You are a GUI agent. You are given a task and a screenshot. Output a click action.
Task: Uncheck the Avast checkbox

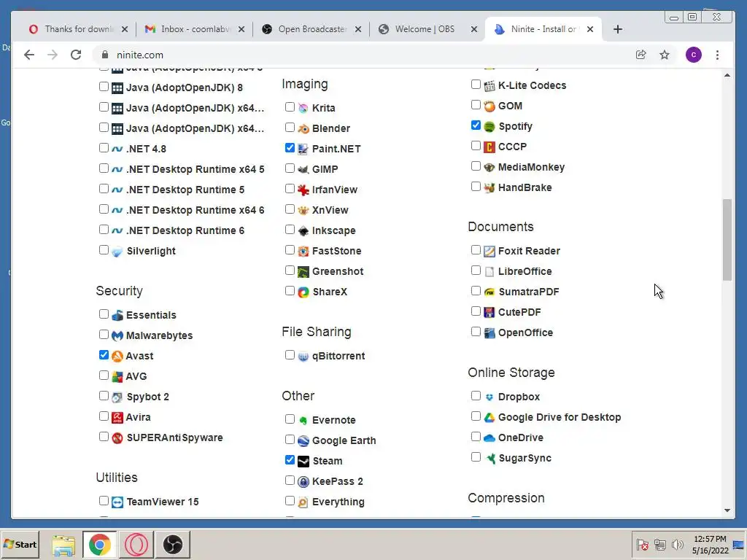[104, 355]
